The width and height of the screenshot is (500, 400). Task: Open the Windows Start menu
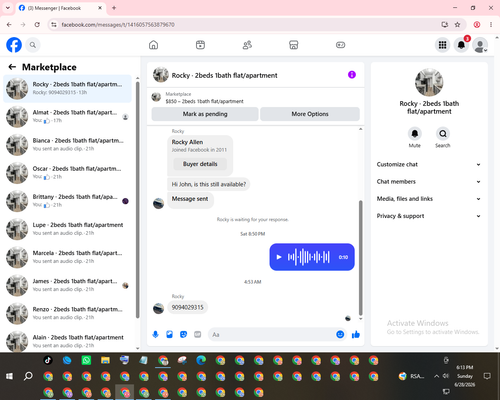tap(9, 376)
